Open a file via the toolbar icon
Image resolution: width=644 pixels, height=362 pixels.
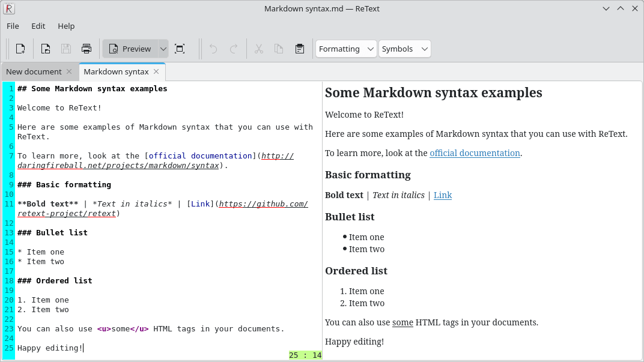tap(45, 49)
